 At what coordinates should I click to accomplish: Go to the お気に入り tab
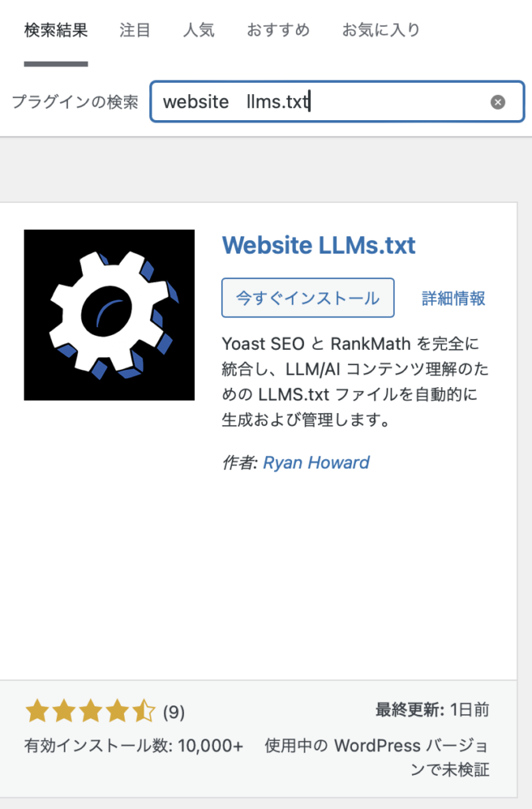tap(381, 30)
